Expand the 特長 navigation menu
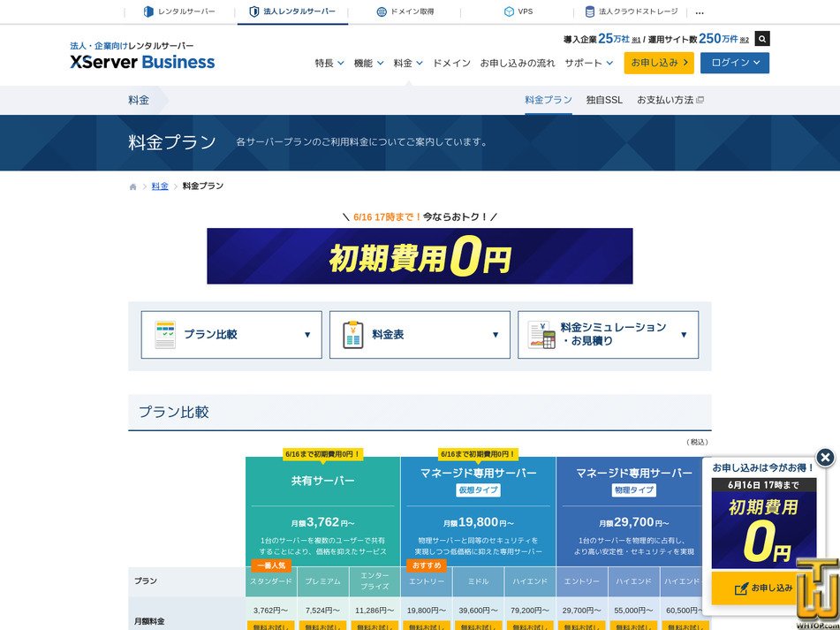This screenshot has width=840, height=630. point(329,64)
